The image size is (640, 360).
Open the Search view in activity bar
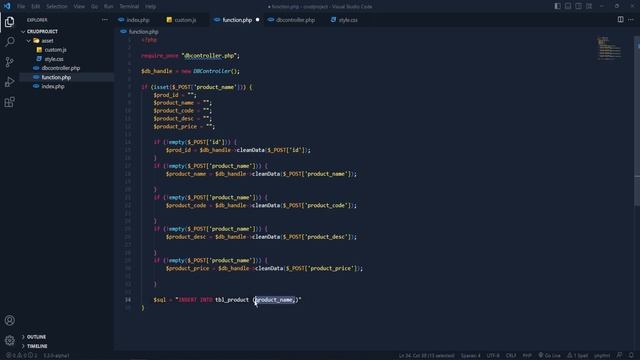click(x=9, y=42)
